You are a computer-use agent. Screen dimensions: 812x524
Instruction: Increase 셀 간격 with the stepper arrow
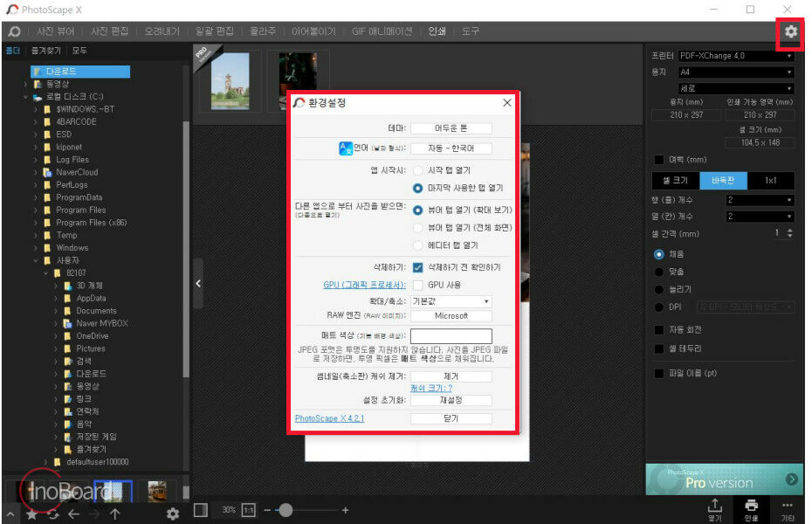point(789,231)
